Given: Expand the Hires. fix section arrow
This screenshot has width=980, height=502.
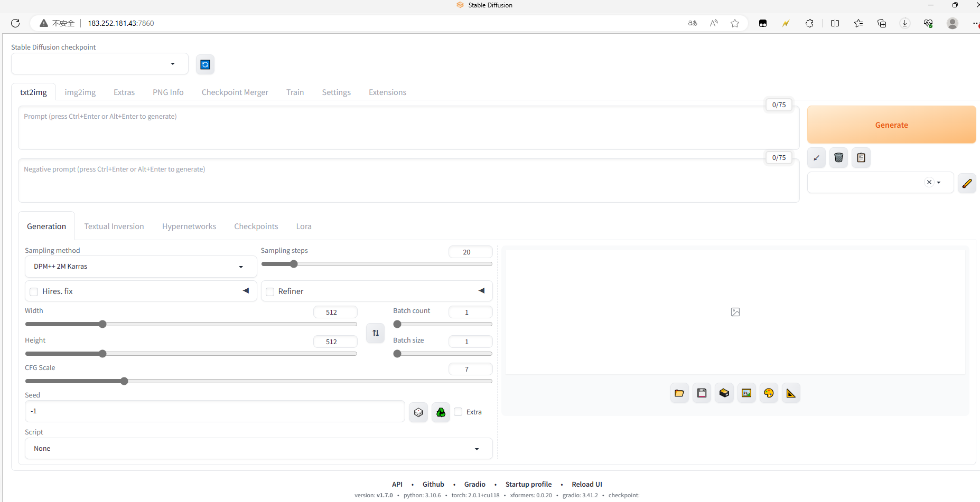Looking at the screenshot, I should point(246,291).
